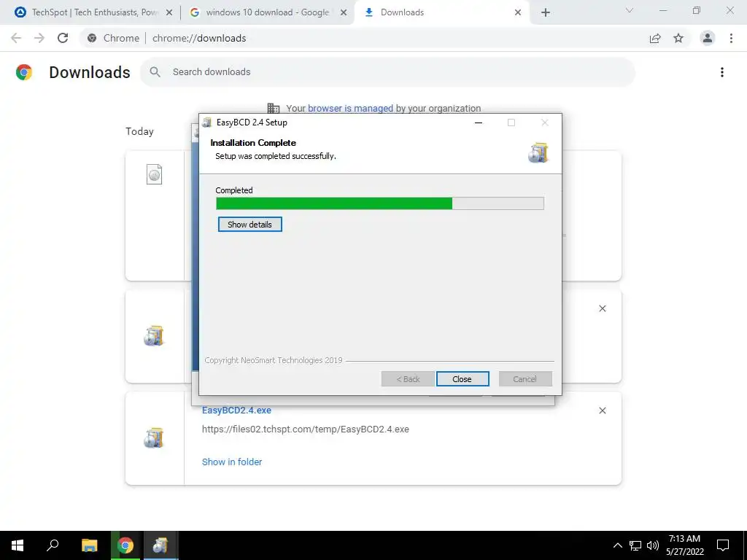
Task: Open the EasyBCD2.4.exe download link
Action: click(x=236, y=410)
